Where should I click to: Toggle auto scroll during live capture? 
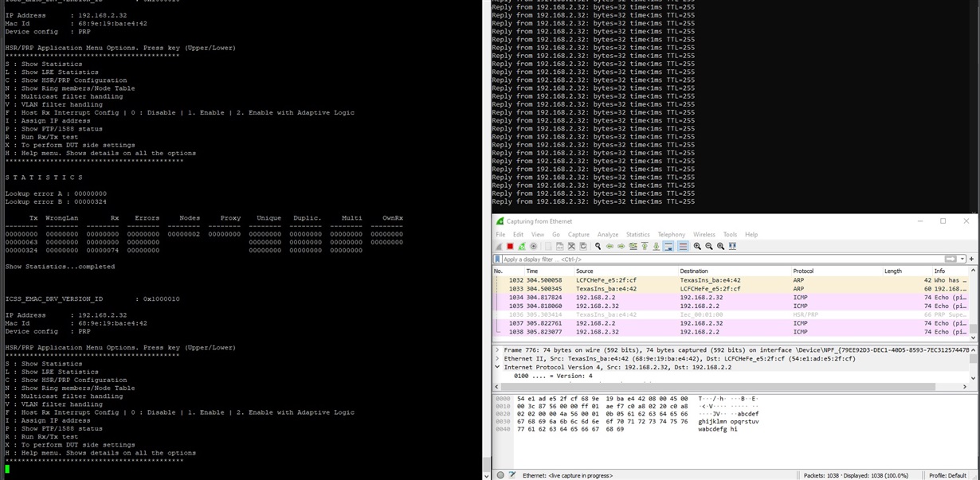668,247
